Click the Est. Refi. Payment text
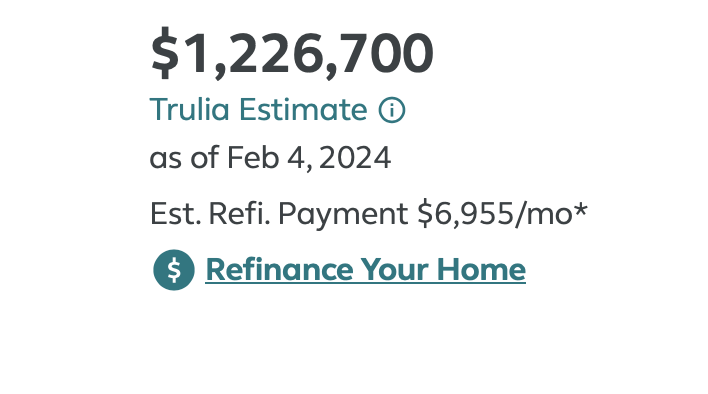This screenshot has height=394, width=708. (279, 214)
